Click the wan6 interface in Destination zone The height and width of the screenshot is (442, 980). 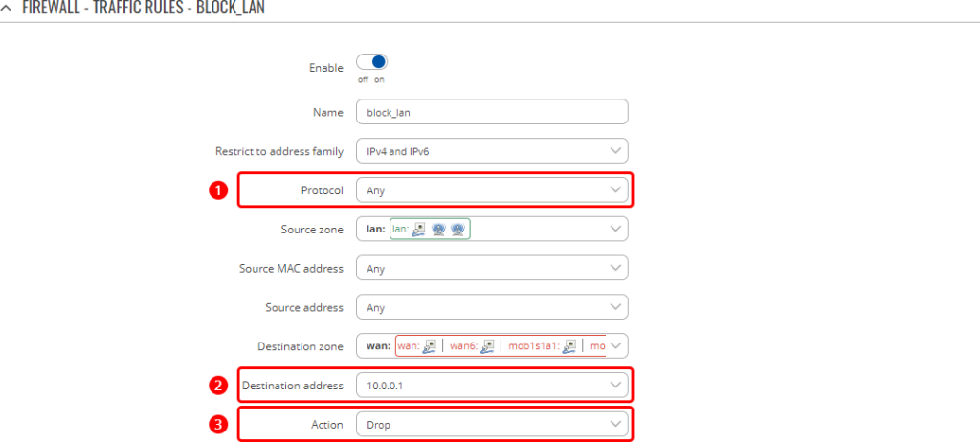(472, 346)
